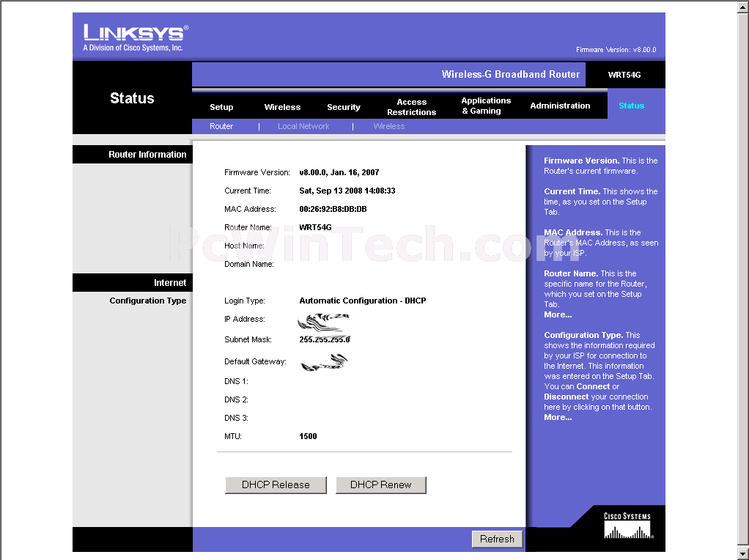Click the DHCP Release button
This screenshot has height=560, width=749.
pyautogui.click(x=276, y=485)
